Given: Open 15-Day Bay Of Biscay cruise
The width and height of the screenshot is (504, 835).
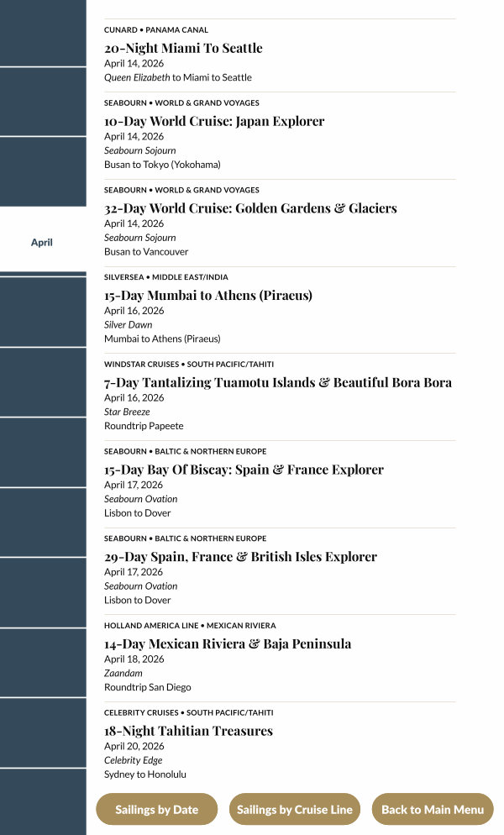Looking at the screenshot, I should (244, 470).
